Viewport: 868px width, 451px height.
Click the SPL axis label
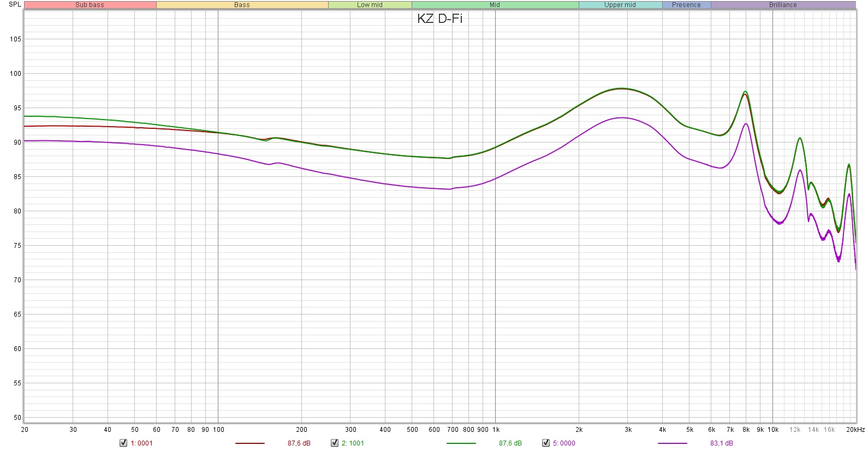15,4
